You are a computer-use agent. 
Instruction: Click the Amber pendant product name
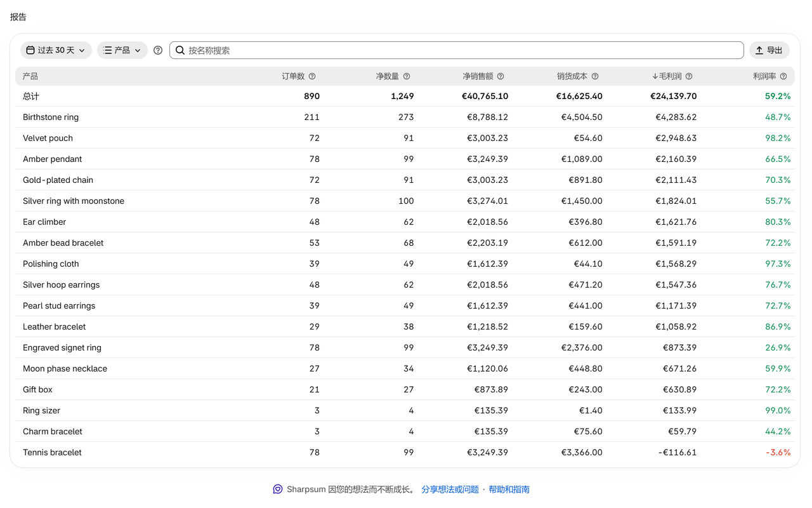pos(52,159)
